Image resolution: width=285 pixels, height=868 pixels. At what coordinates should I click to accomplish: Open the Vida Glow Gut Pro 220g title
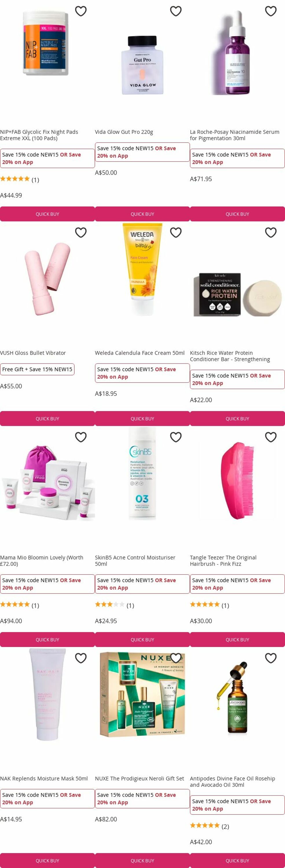pos(124,132)
